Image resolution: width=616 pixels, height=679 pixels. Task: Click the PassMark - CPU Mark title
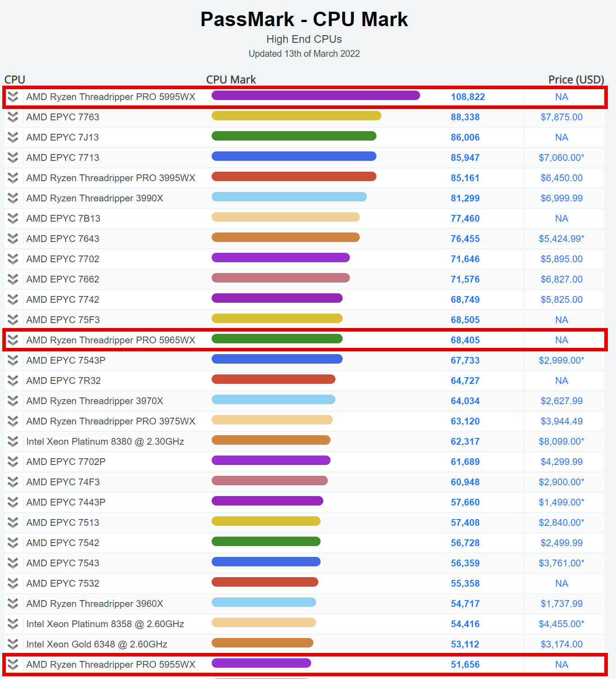click(x=304, y=19)
